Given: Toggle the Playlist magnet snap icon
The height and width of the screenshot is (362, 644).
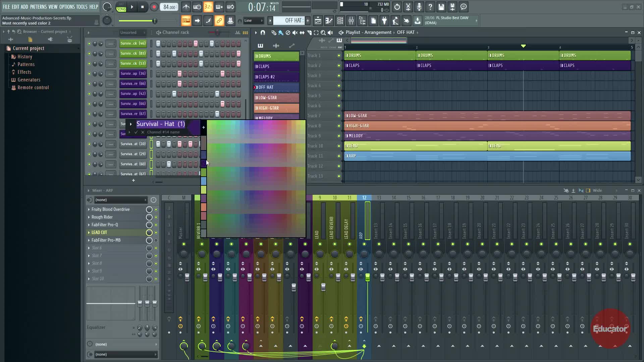Looking at the screenshot, I should point(263,33).
